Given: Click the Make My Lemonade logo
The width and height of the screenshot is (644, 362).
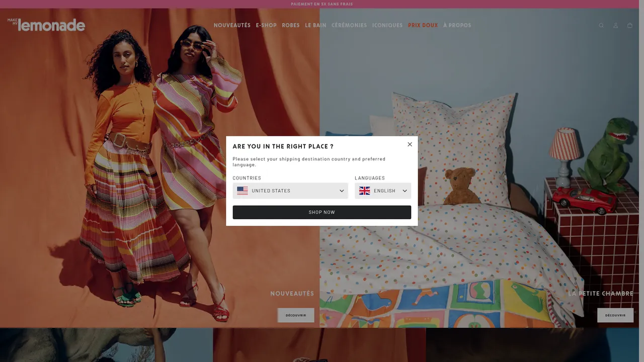Looking at the screenshot, I should pyautogui.click(x=46, y=25).
